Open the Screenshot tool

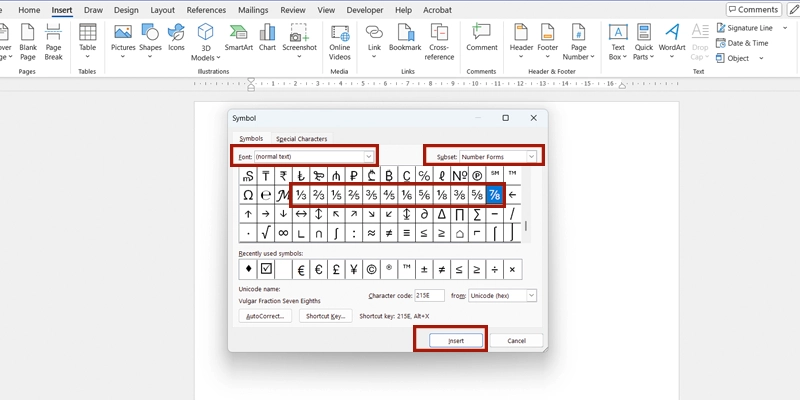tap(299, 37)
